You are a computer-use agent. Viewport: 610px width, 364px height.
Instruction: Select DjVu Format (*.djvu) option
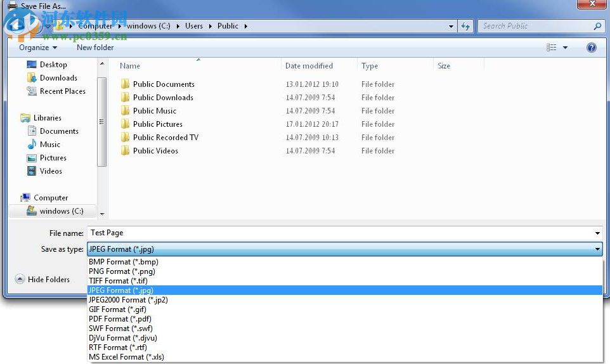tap(345, 338)
